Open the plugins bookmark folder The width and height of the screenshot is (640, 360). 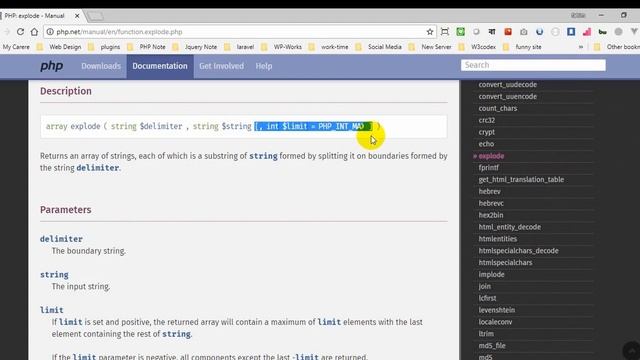coord(105,47)
